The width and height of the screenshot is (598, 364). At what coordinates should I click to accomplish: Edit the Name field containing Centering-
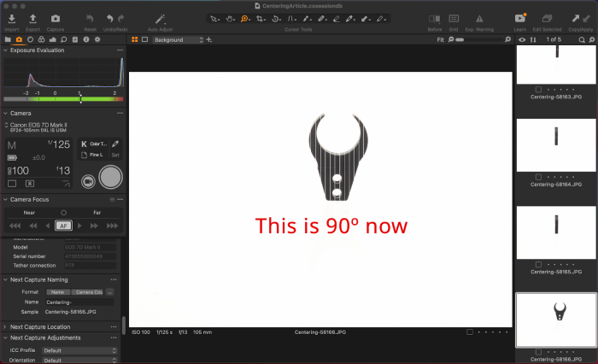pyautogui.click(x=79, y=302)
